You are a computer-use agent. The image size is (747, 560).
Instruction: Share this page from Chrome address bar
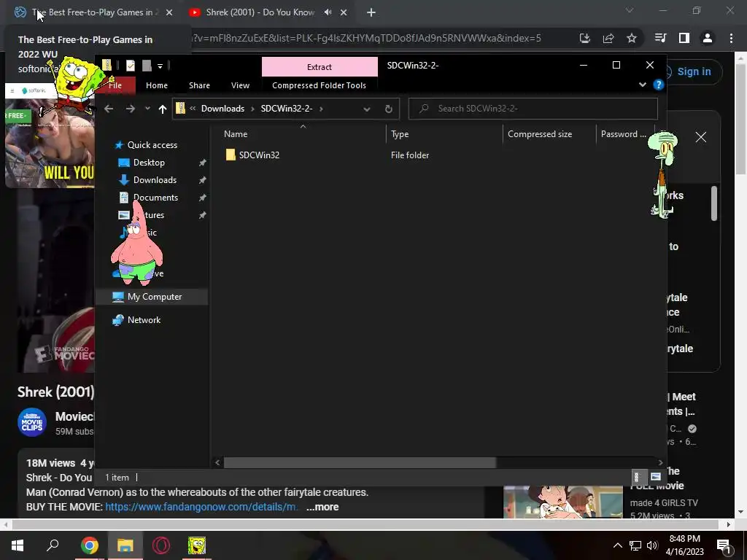(608, 38)
